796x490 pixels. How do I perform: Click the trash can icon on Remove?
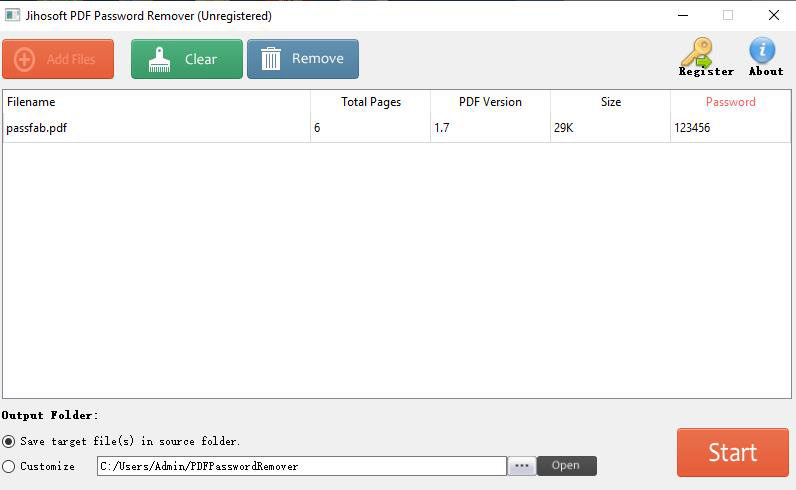click(x=271, y=59)
